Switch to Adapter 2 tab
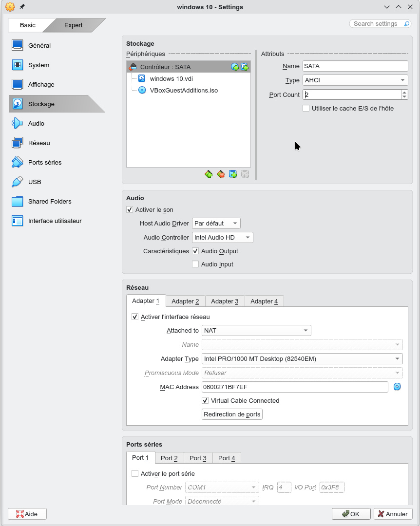This screenshot has width=420, height=526. (185, 301)
